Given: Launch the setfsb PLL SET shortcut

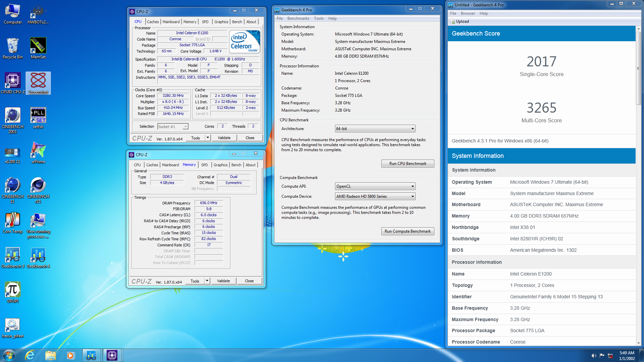Looking at the screenshot, I should click(38, 118).
